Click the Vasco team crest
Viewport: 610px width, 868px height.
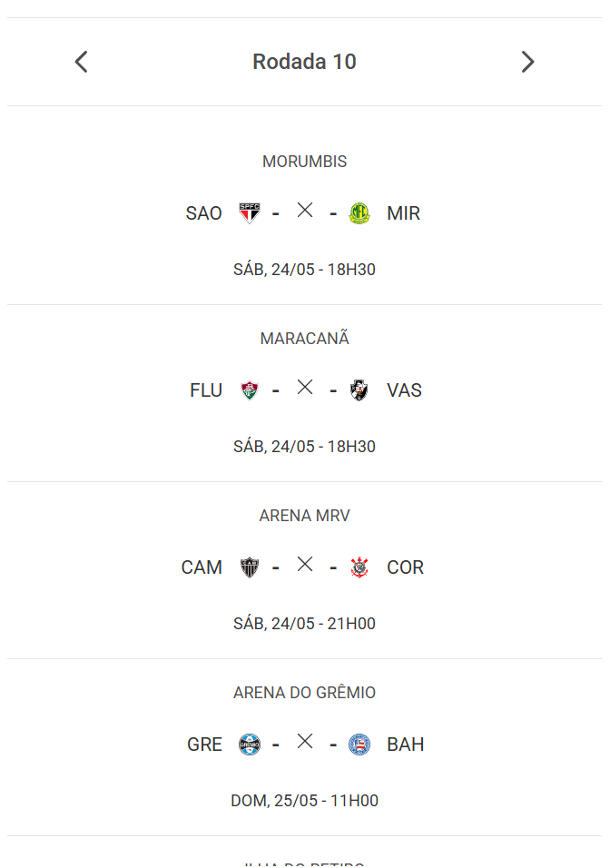tap(359, 390)
